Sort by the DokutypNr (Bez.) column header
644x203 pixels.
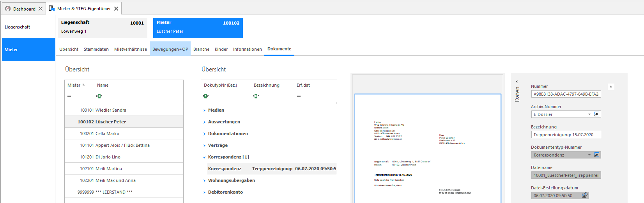pyautogui.click(x=220, y=85)
